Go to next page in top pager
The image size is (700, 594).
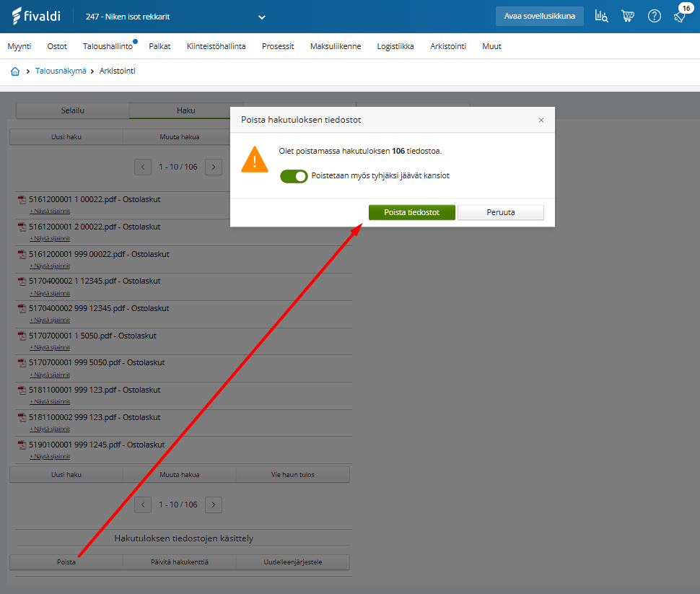(214, 167)
